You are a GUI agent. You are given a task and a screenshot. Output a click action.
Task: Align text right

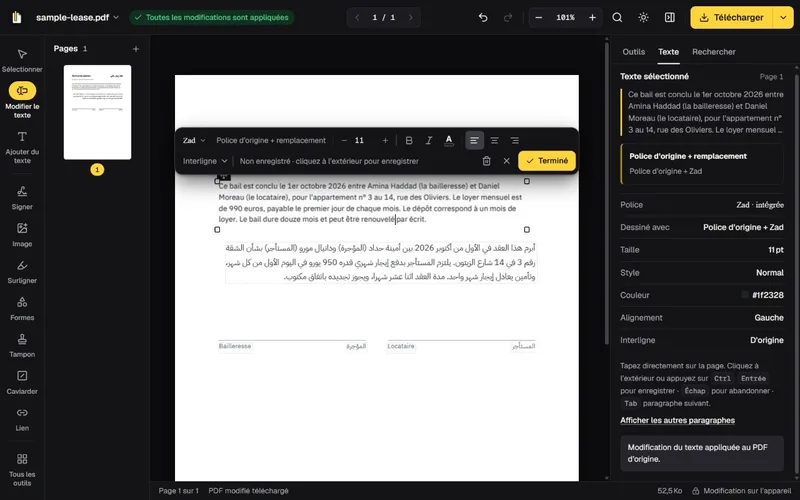(514, 140)
